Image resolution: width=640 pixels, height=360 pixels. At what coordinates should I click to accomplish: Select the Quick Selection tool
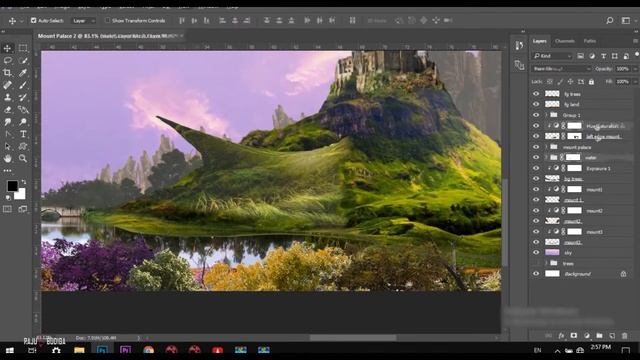pyautogui.click(x=23, y=60)
